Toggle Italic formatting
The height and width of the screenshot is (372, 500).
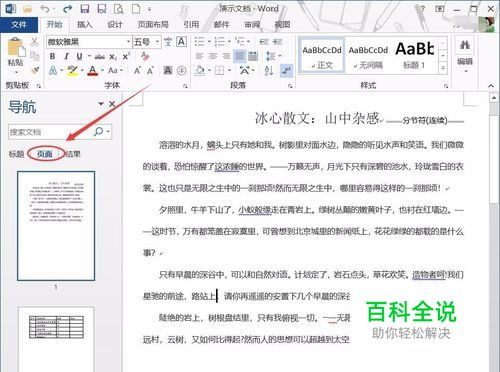(66, 56)
